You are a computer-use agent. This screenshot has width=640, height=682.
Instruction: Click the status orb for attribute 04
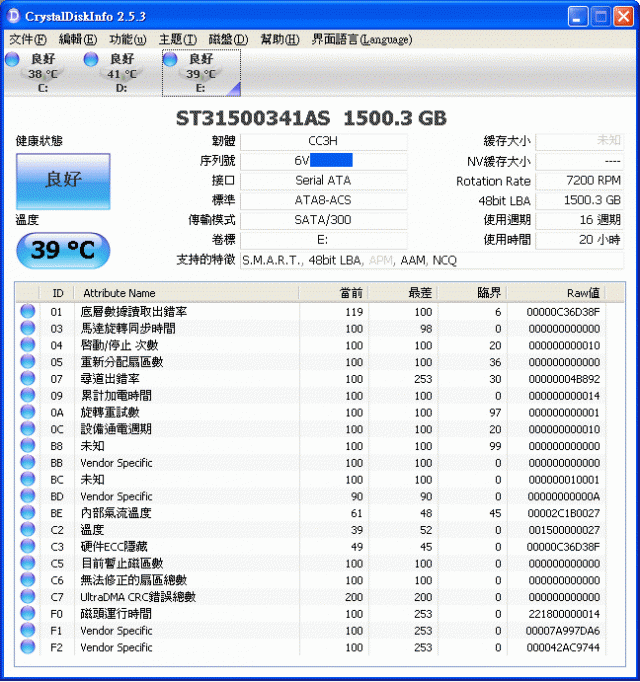(28, 345)
